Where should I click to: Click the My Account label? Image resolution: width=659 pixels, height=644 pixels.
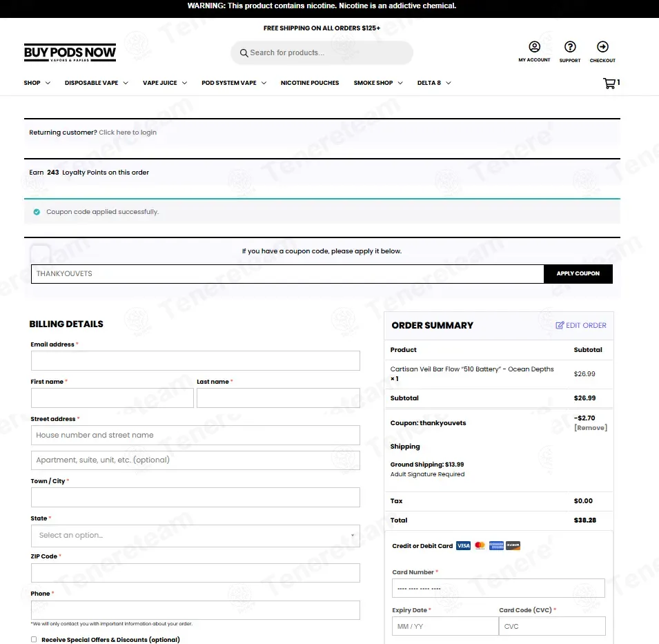534,60
